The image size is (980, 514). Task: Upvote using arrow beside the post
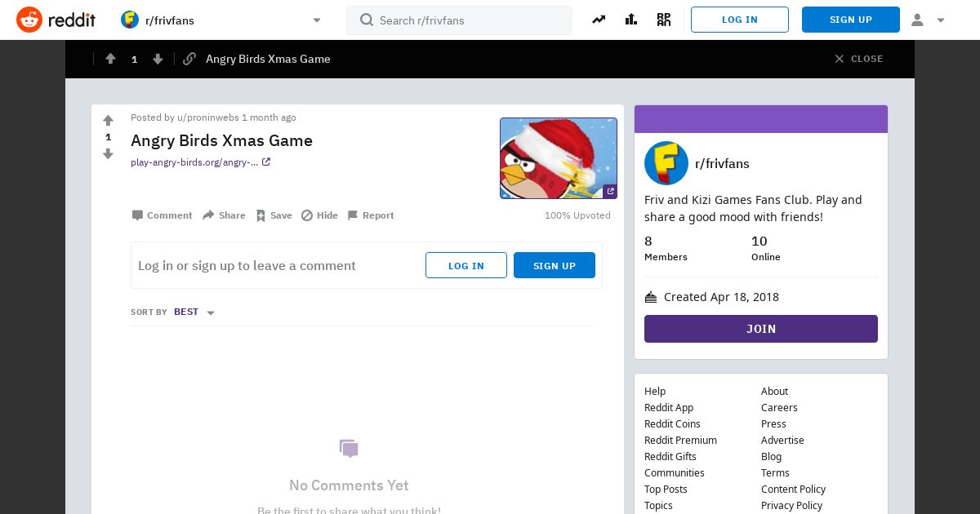108,121
